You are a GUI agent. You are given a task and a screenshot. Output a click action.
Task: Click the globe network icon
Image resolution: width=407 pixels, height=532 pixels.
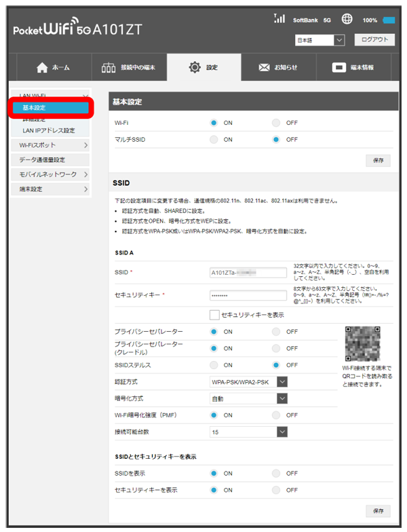pyautogui.click(x=347, y=19)
